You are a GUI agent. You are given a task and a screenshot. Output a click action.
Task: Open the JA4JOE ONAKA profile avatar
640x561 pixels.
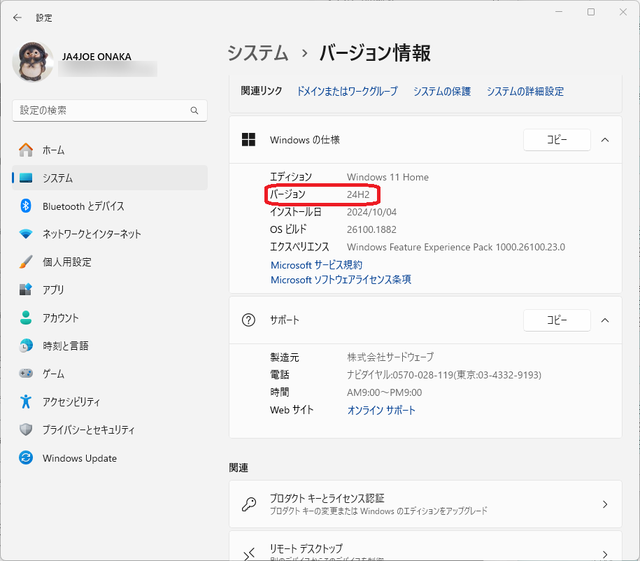(33, 61)
